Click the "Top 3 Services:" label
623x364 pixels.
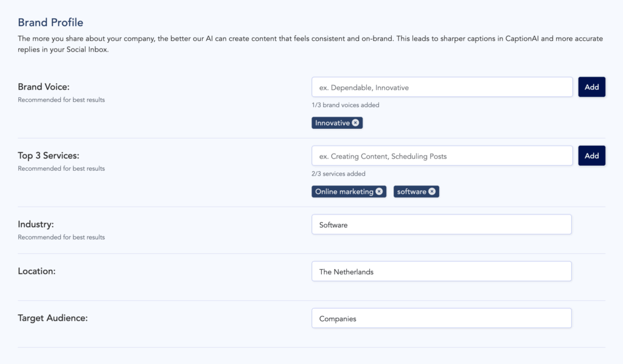pos(49,155)
